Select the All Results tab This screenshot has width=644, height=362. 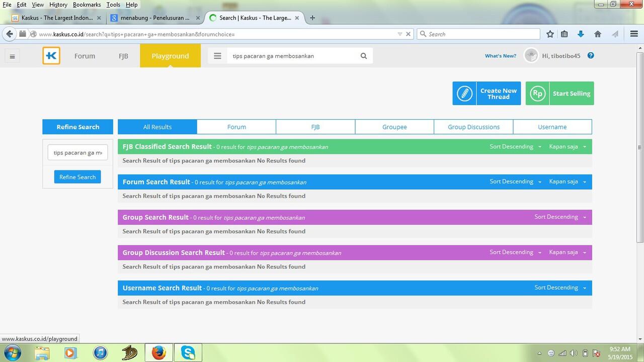coord(157,127)
